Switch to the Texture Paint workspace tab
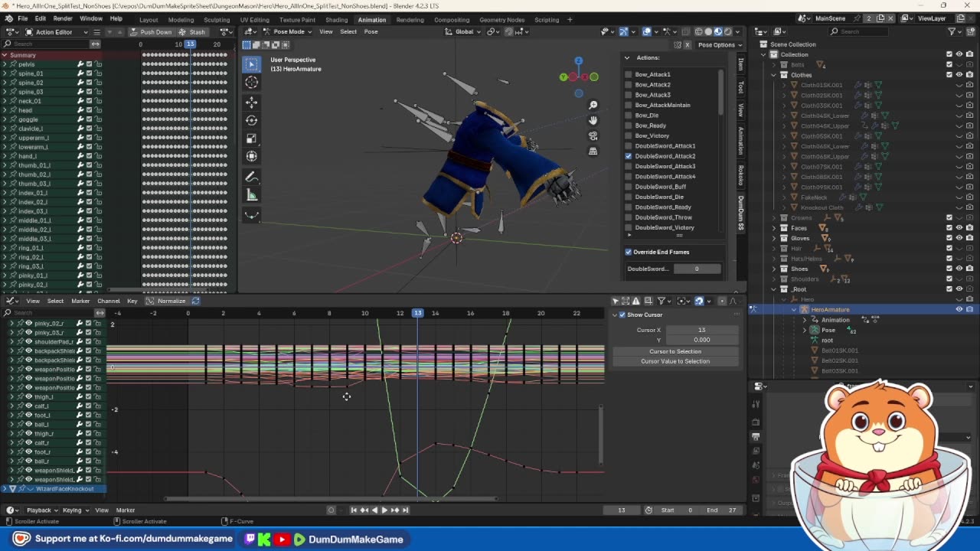 [297, 20]
